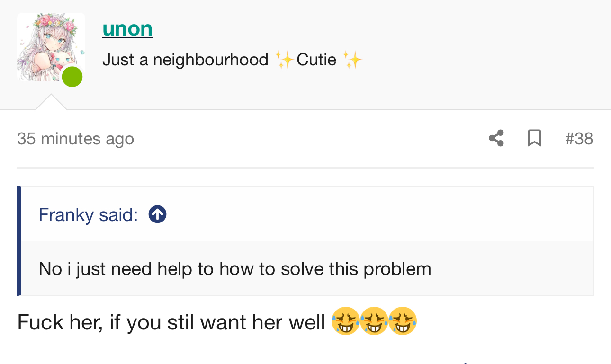This screenshot has height=364, width=611.
Task: Click the blue left border of the quote block
Action: point(19,241)
